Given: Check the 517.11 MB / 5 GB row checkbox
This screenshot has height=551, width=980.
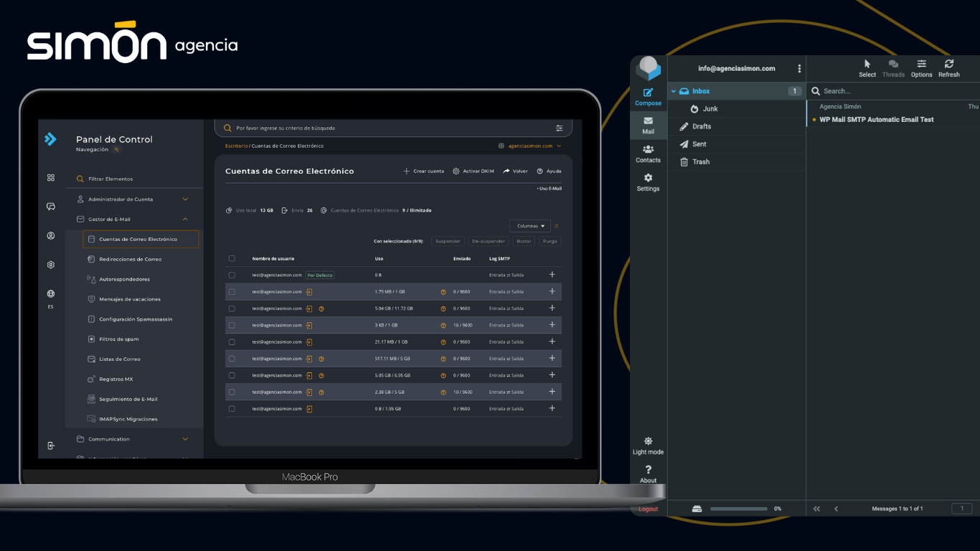Looking at the screenshot, I should (232, 359).
